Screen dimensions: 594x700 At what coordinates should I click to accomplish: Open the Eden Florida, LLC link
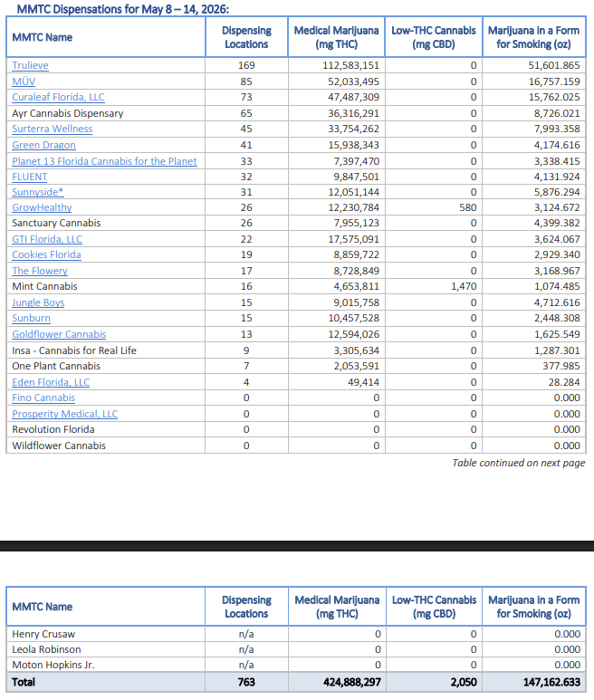coord(51,382)
